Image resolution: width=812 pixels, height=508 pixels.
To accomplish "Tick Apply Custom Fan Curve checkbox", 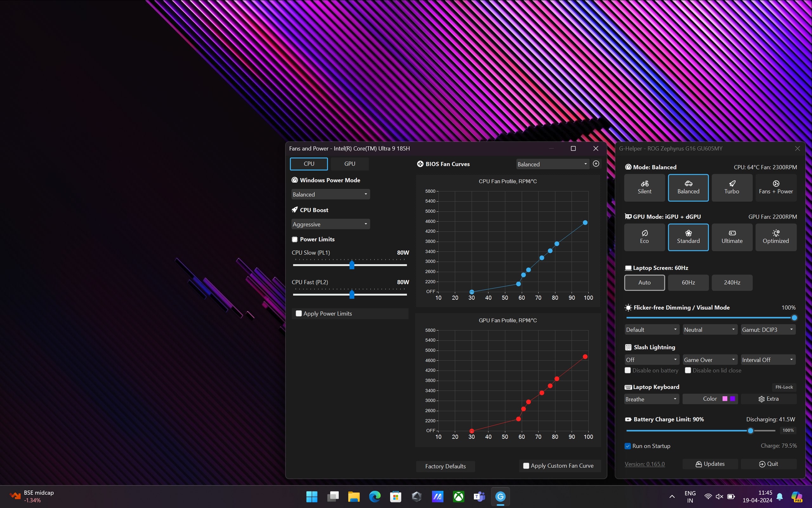I will [526, 466].
